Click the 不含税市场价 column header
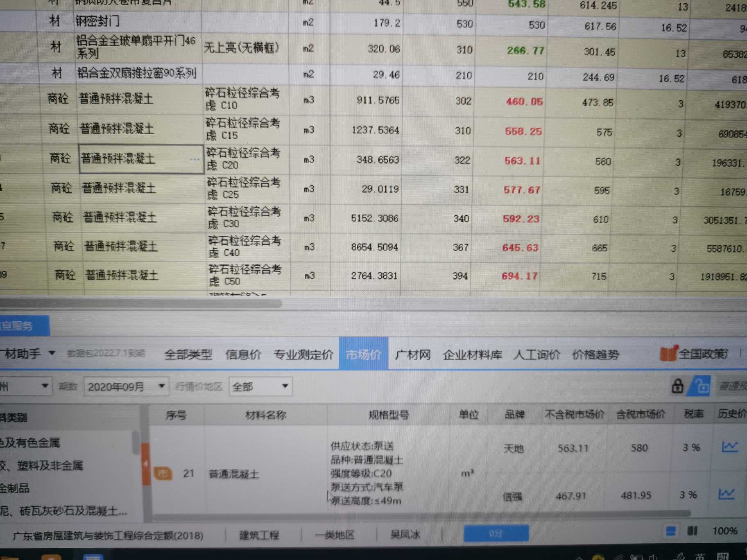 pos(574,414)
